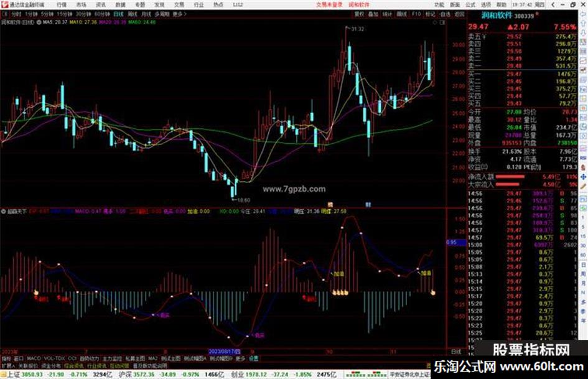
Task: Select the MACD indicator tab
Action: pos(34,358)
